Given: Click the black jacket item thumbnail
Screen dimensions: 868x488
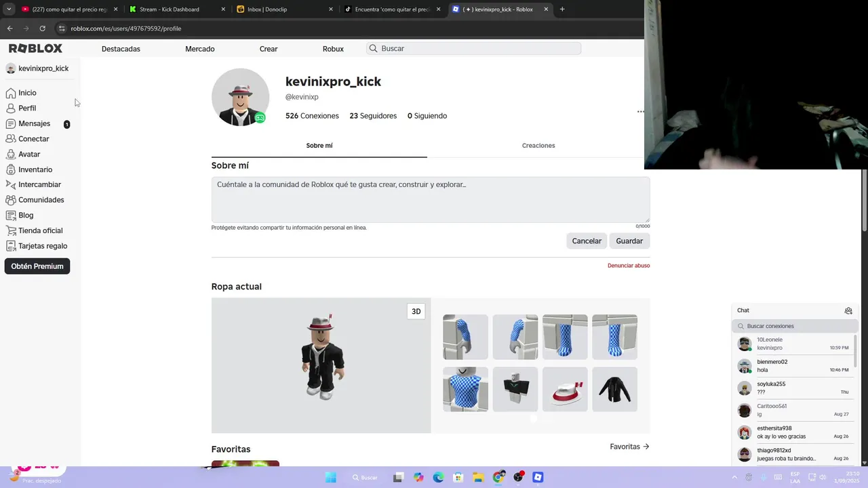Looking at the screenshot, I should point(614,389).
